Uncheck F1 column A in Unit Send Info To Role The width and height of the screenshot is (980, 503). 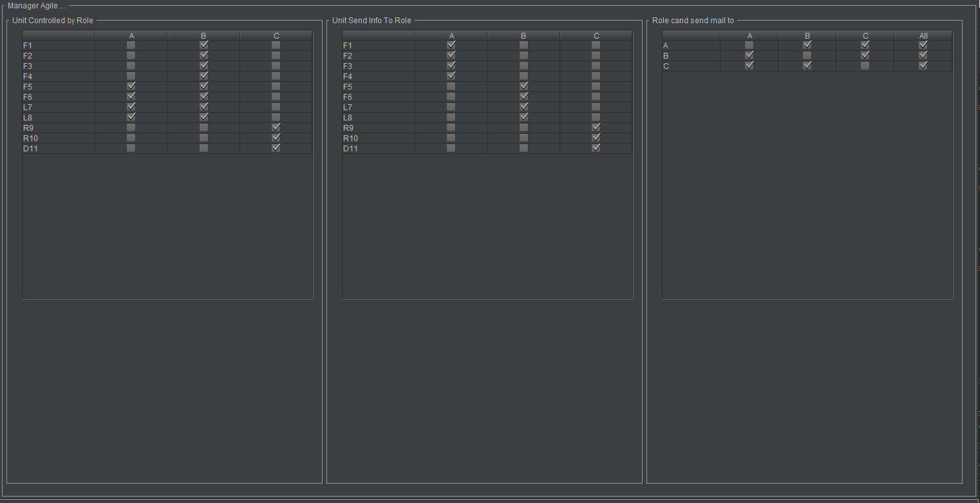coord(451,46)
